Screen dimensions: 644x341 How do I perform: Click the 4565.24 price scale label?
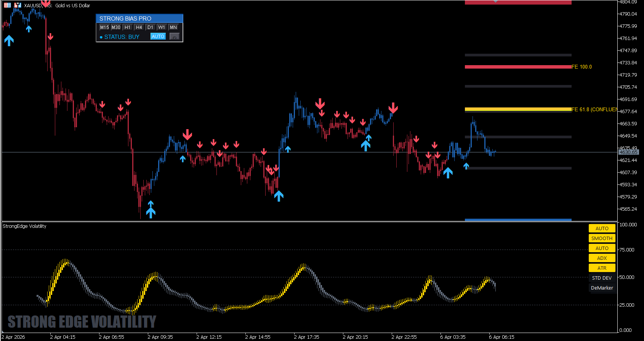click(628, 209)
